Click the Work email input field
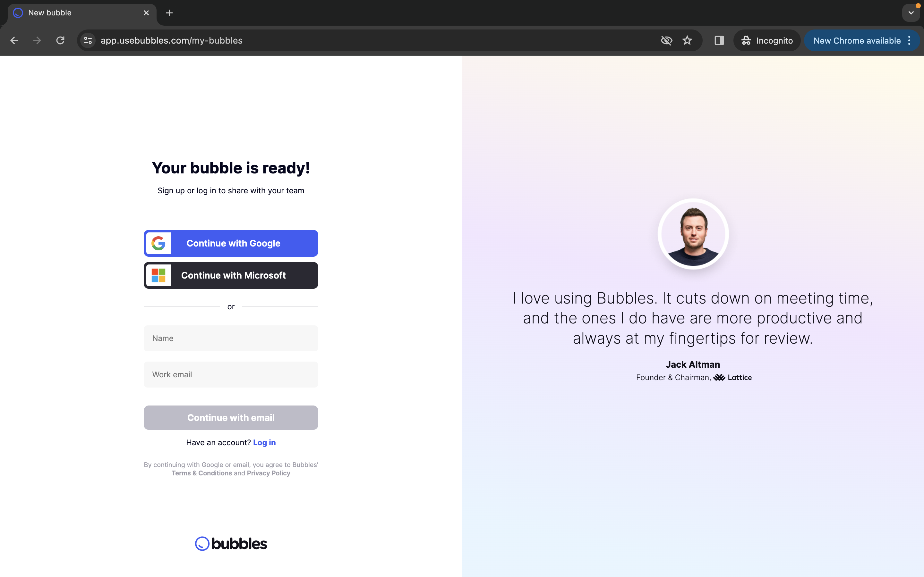The image size is (924, 577). [x=230, y=373]
